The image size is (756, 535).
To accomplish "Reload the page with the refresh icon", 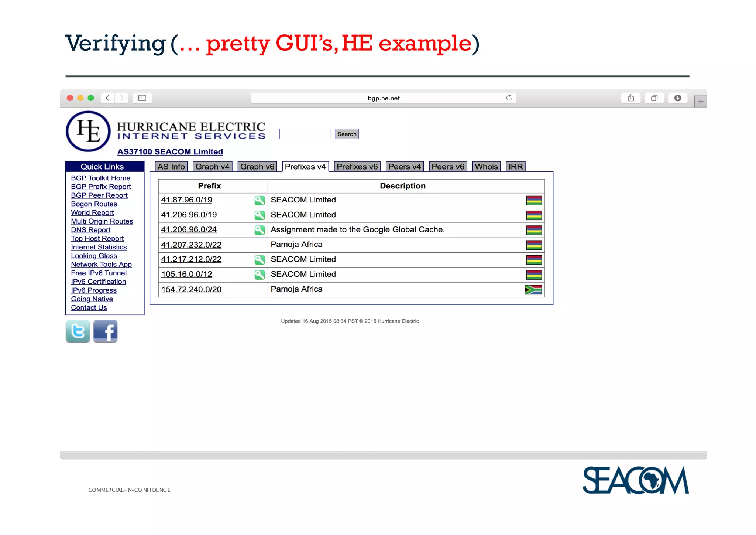I will (x=509, y=98).
